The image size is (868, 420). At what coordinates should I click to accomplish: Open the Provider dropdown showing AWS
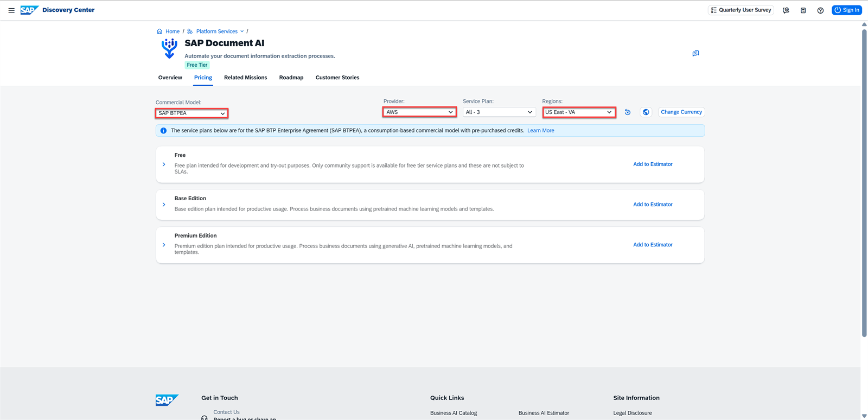[419, 112]
